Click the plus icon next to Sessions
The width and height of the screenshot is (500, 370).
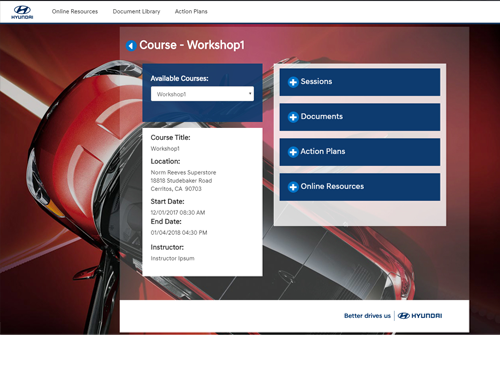coord(293,82)
